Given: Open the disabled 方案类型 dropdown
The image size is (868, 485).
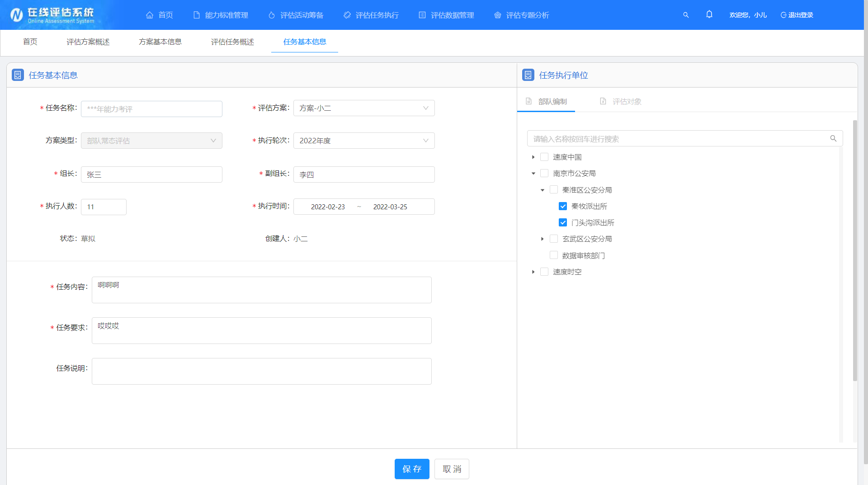Looking at the screenshot, I should tap(151, 141).
